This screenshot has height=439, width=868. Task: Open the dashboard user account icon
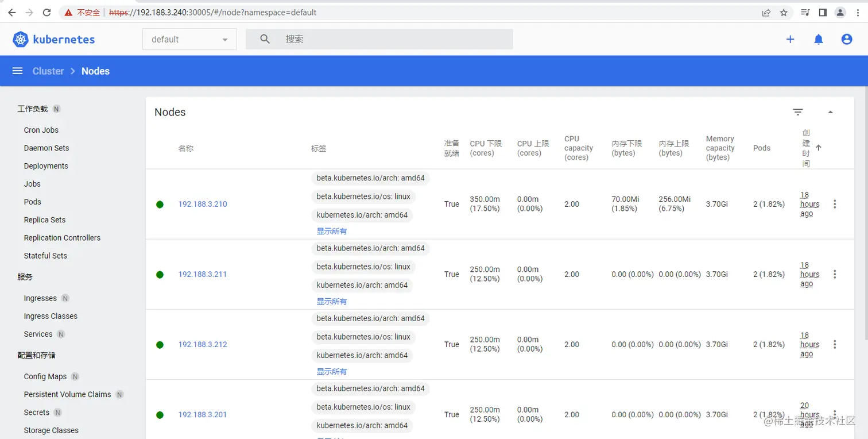(847, 39)
